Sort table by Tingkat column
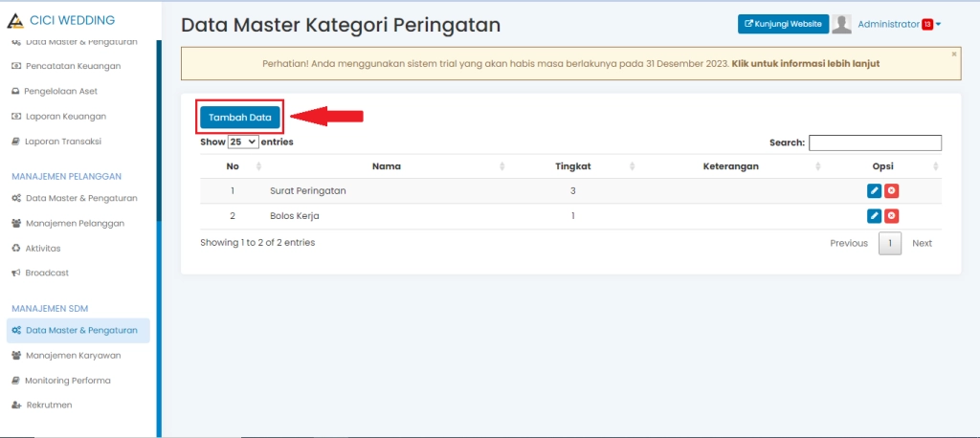Image resolution: width=980 pixels, height=438 pixels. click(573, 166)
